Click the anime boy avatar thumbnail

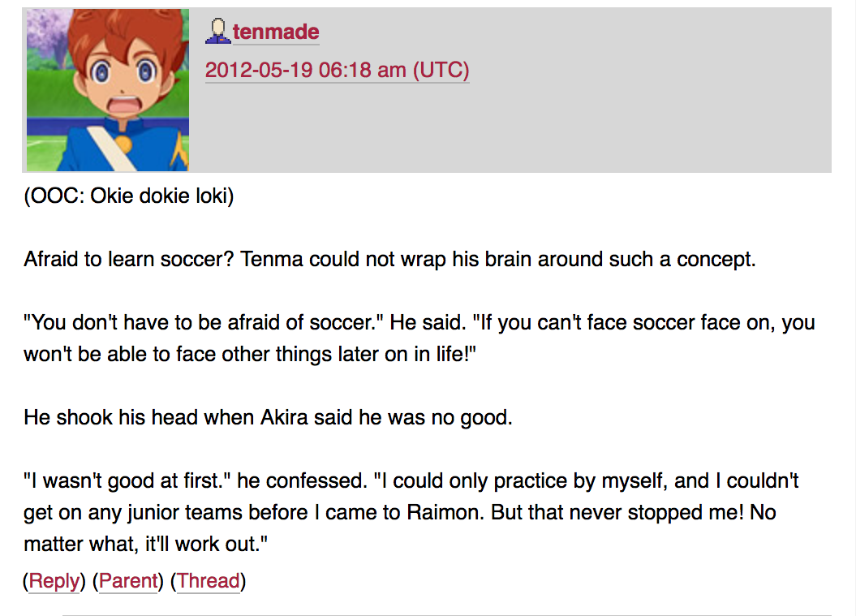pos(108,90)
